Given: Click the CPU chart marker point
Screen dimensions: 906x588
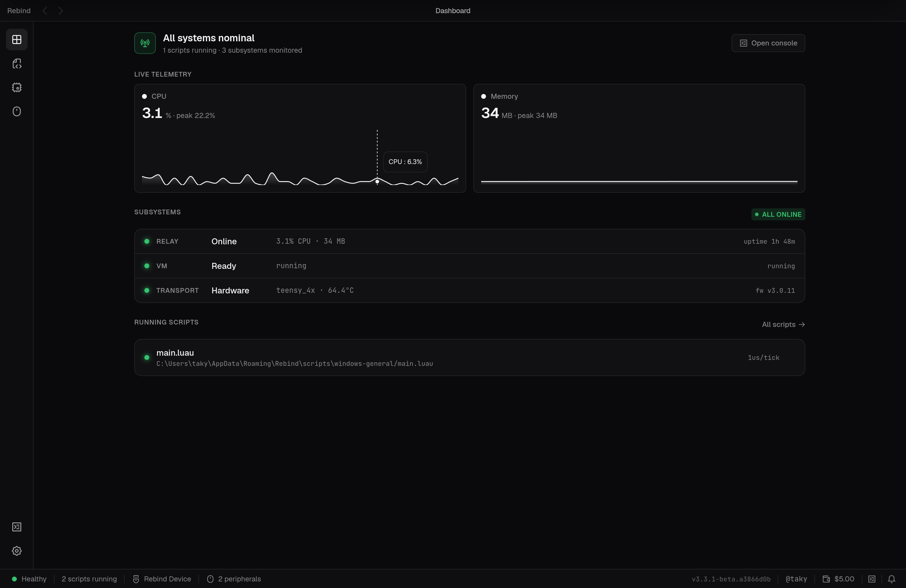Looking at the screenshot, I should [377, 181].
